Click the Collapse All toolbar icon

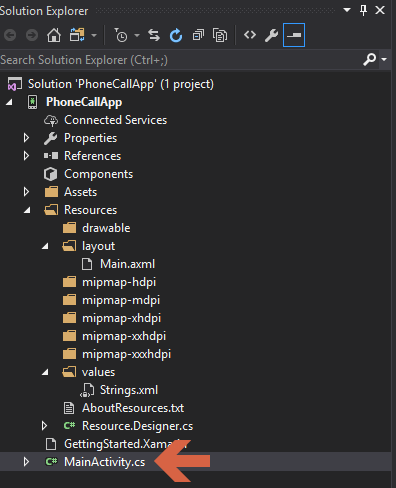tap(198, 35)
